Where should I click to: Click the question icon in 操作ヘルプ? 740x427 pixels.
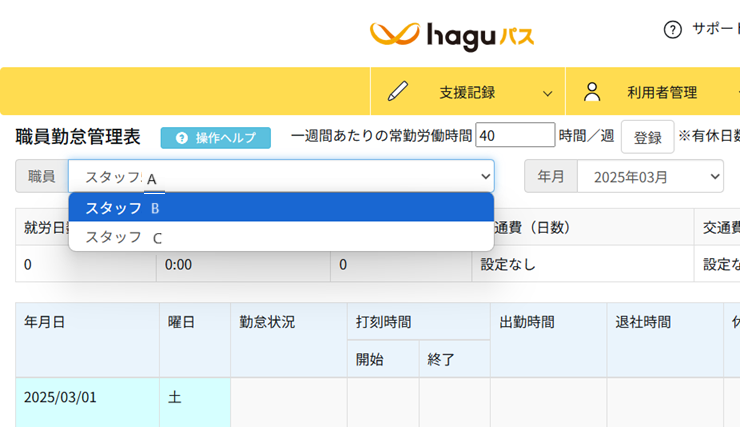tap(181, 138)
